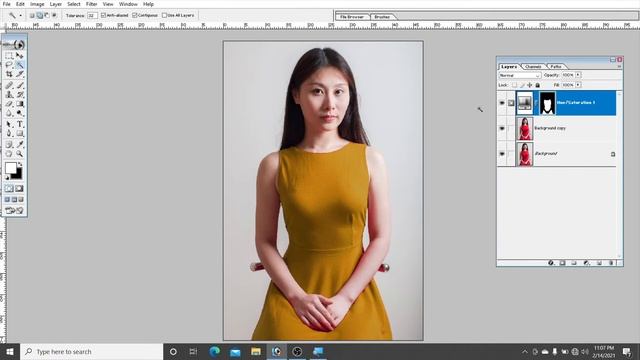This screenshot has height=360, width=640.
Task: Open the Brushes tab
Action: 382,17
